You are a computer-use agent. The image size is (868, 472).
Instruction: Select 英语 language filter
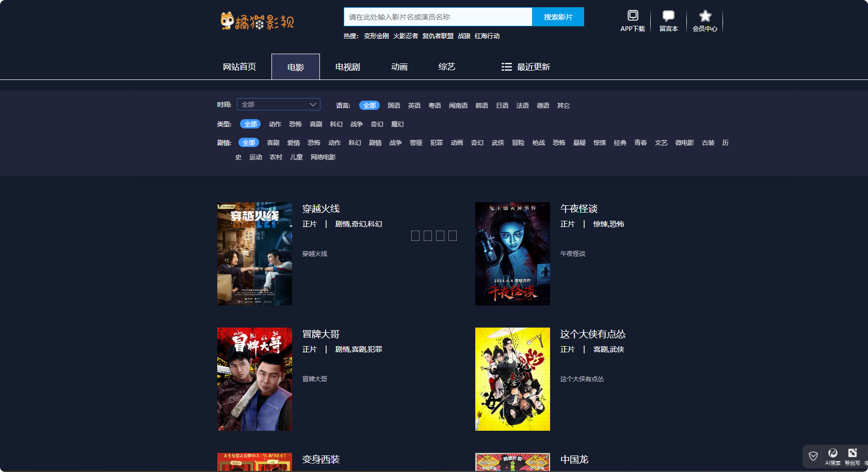coord(414,105)
